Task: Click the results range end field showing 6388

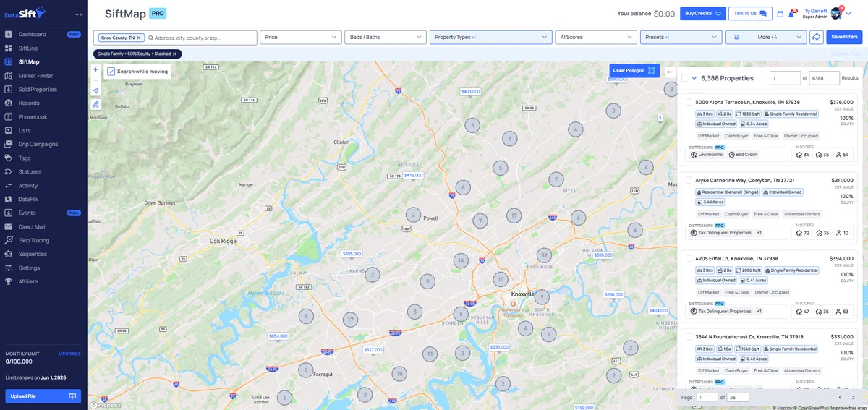Action: pos(824,78)
